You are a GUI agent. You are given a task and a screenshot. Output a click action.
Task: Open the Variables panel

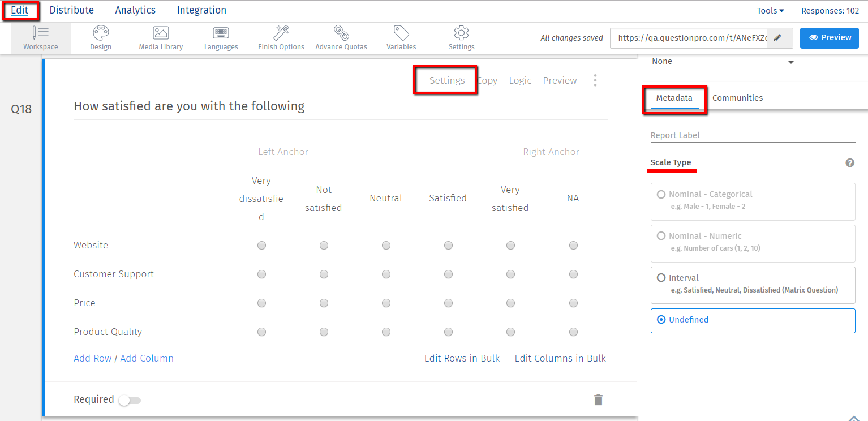point(401,37)
